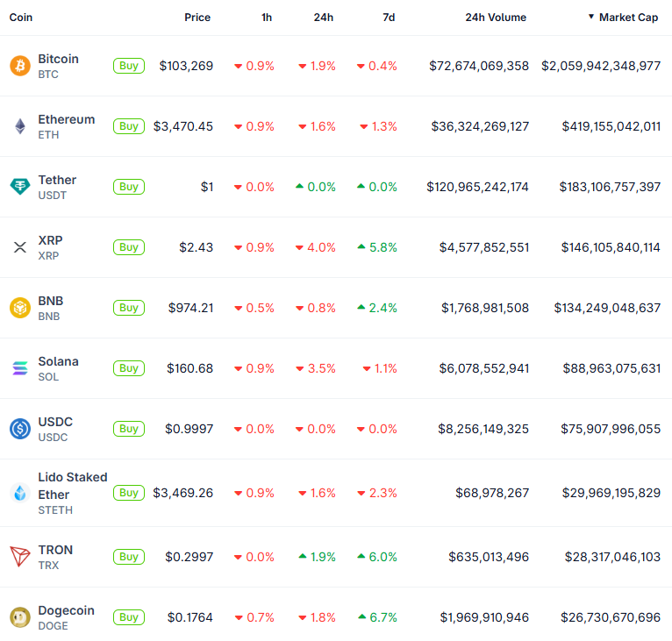Open the Ethereum coin name link
The image size is (672, 641).
pos(66,119)
